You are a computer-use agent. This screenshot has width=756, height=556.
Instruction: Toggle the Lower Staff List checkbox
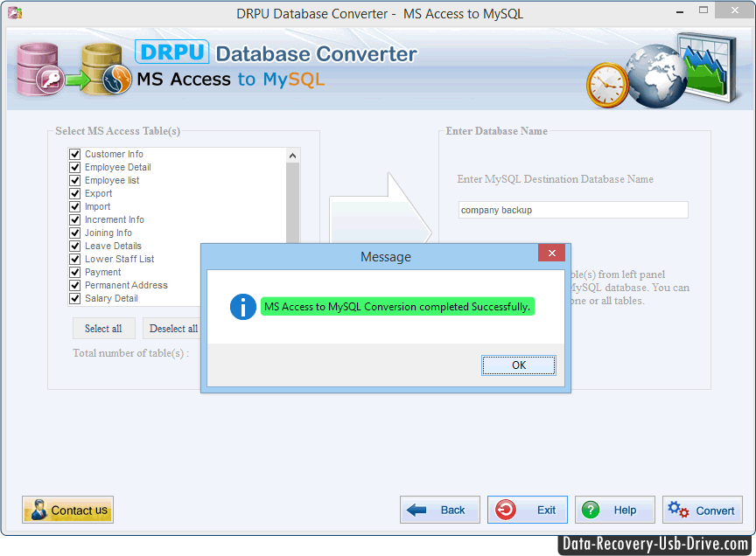coord(74,259)
